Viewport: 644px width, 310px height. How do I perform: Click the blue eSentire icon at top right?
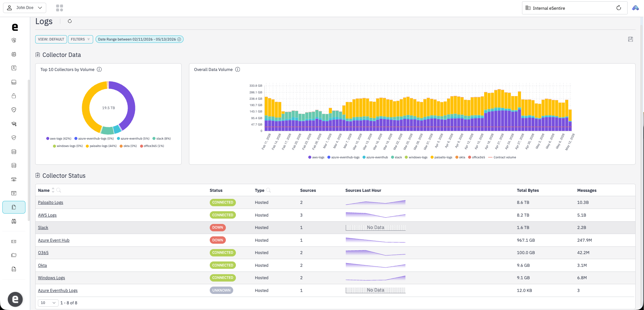click(635, 8)
